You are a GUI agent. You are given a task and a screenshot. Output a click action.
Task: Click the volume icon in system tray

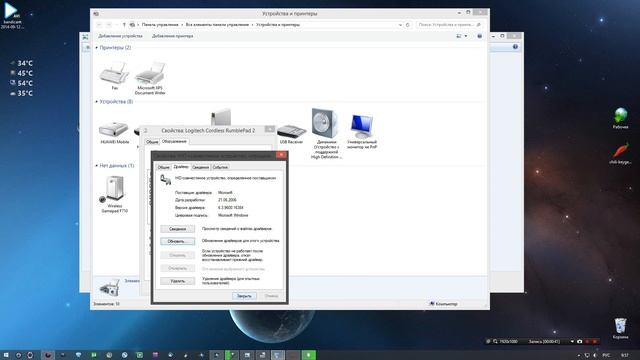(x=595, y=356)
